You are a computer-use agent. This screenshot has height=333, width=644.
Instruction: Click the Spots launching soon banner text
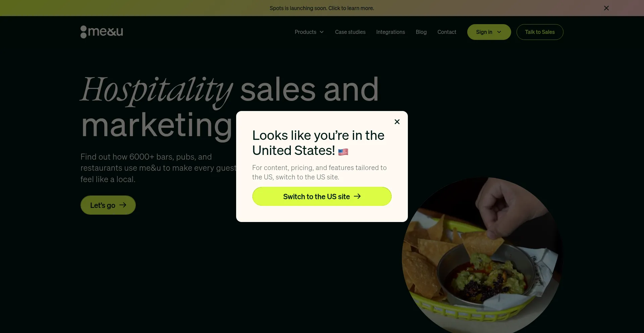click(322, 8)
